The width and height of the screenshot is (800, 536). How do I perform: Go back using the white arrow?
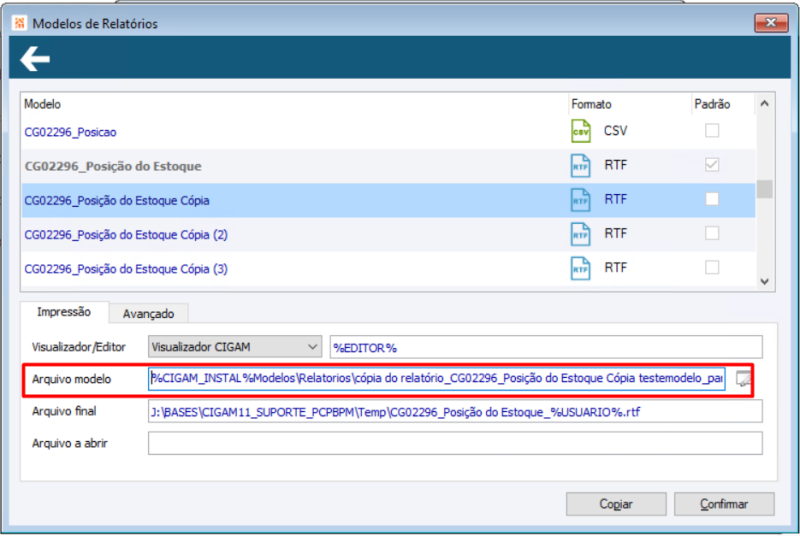[x=35, y=59]
